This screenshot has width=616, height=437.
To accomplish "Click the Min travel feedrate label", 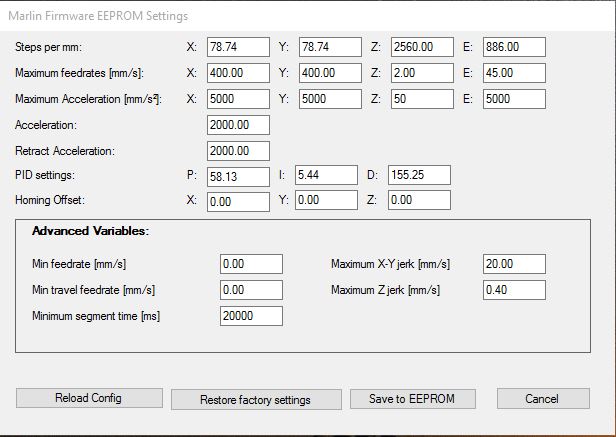I will point(94,290).
